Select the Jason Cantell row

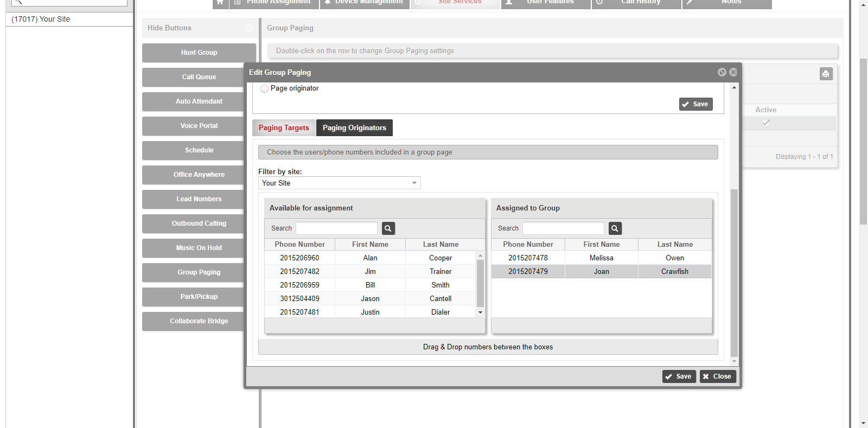point(370,299)
